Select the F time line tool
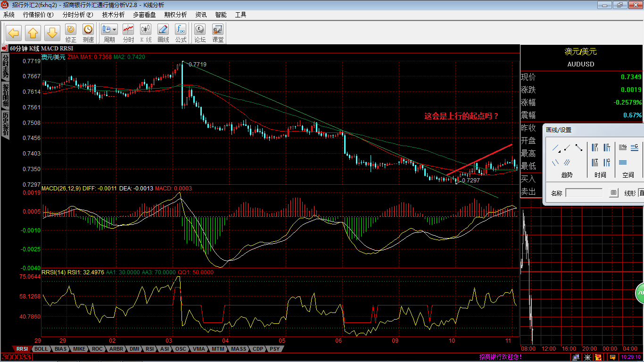 coord(595,148)
